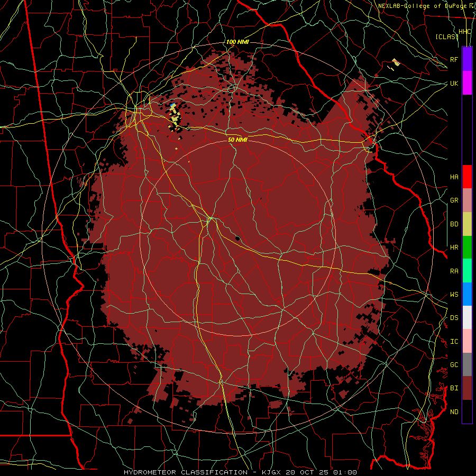Click the GR legend label
The width and height of the screenshot is (476, 476).
point(454,200)
